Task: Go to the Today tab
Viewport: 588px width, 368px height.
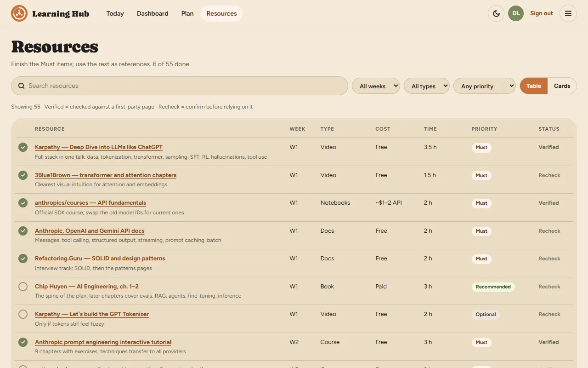Action: [115, 13]
